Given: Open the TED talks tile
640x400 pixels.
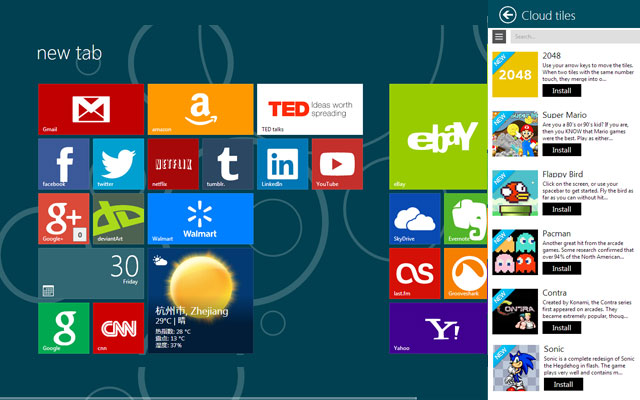Looking at the screenshot, I should coord(310,109).
